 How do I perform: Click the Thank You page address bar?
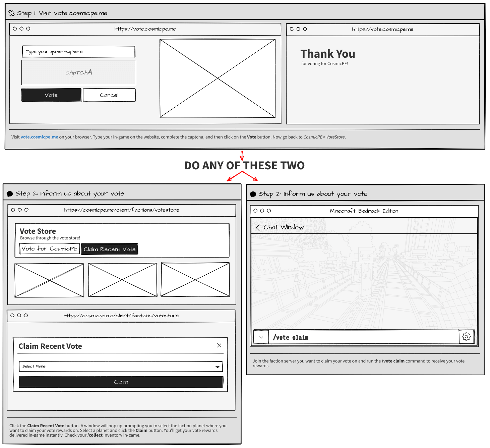click(x=383, y=29)
